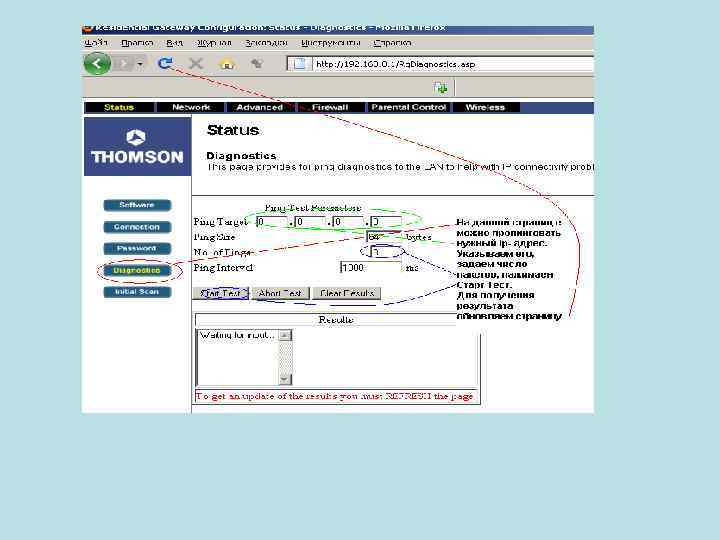Image resolution: width=720 pixels, height=540 pixels.
Task: Click the No. of Pings field
Action: [x=386, y=252]
